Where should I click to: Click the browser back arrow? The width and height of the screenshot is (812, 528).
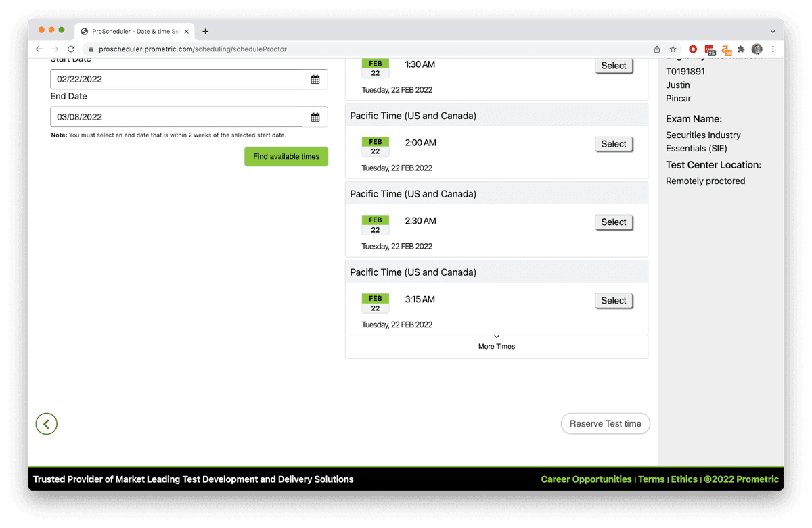tap(39, 49)
